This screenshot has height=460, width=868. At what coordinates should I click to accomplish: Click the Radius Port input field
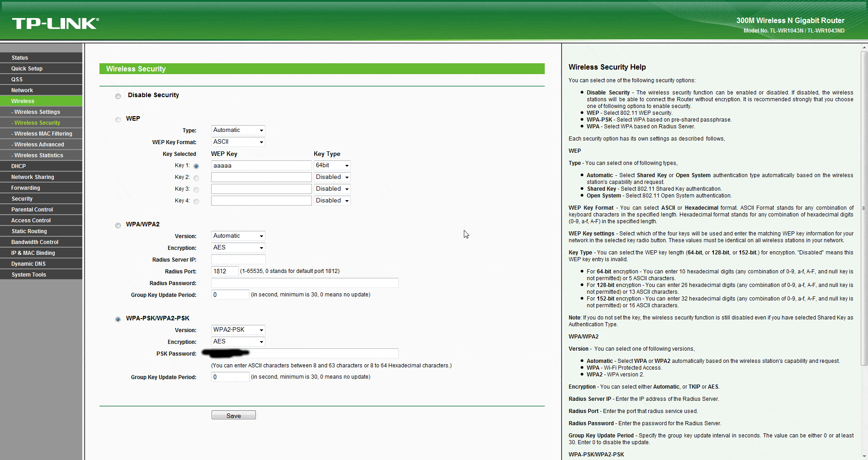click(224, 271)
